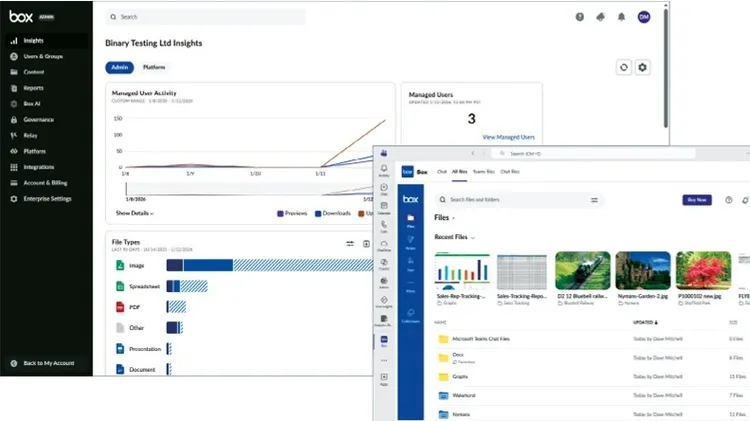Open the DM user avatar menu

point(643,17)
